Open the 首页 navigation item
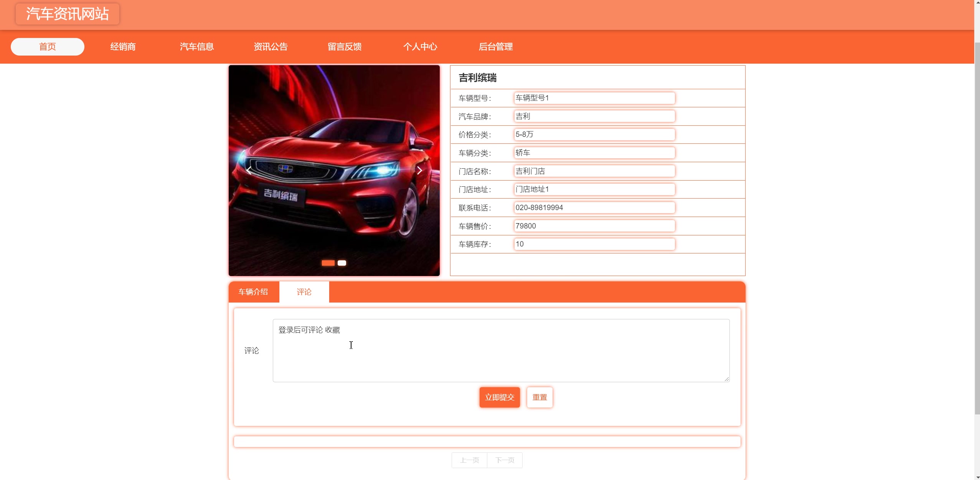The image size is (980, 480). pos(48,47)
